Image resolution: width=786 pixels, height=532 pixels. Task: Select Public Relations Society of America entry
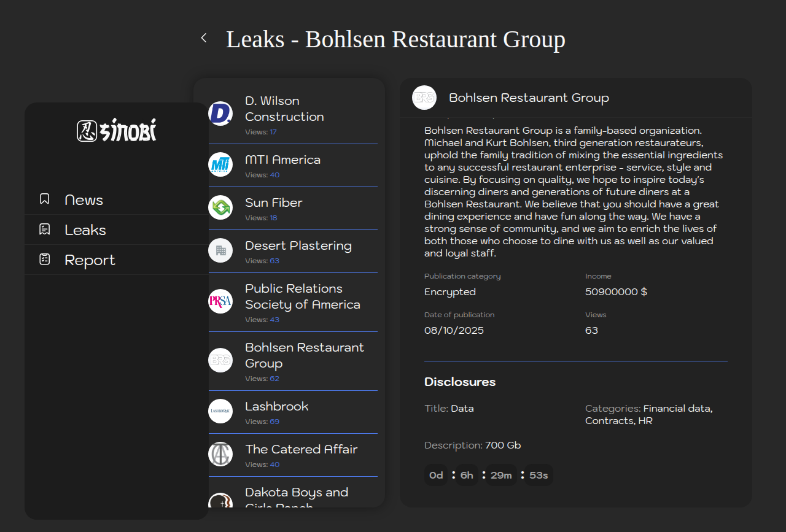tap(302, 296)
